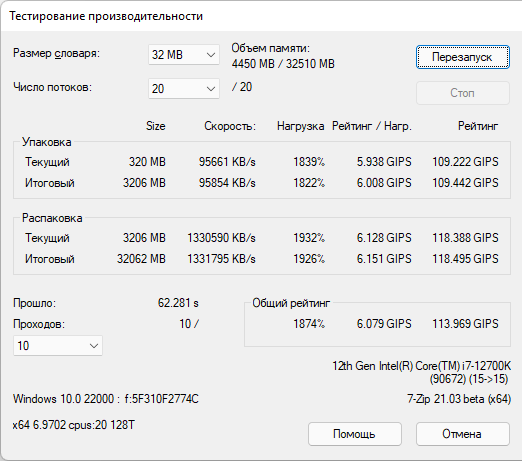The height and width of the screenshot is (461, 522).
Task: Click the Тестирование производительности window title
Action: (106, 16)
